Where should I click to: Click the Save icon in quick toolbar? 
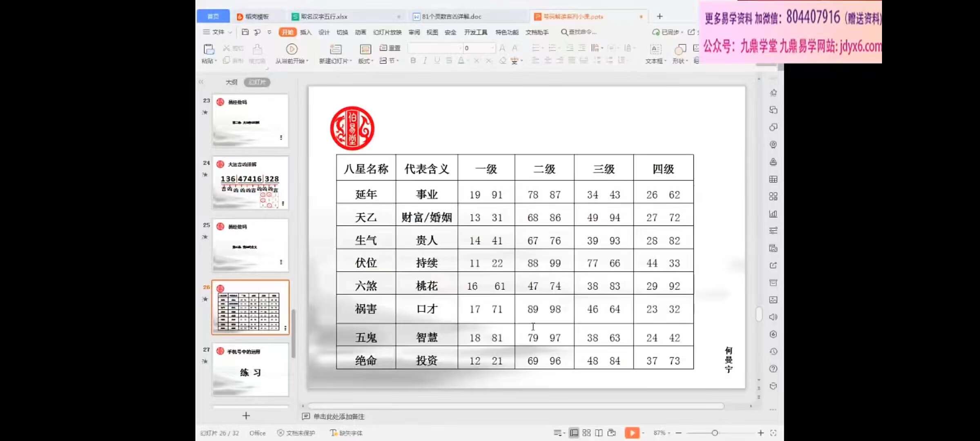[x=245, y=32]
